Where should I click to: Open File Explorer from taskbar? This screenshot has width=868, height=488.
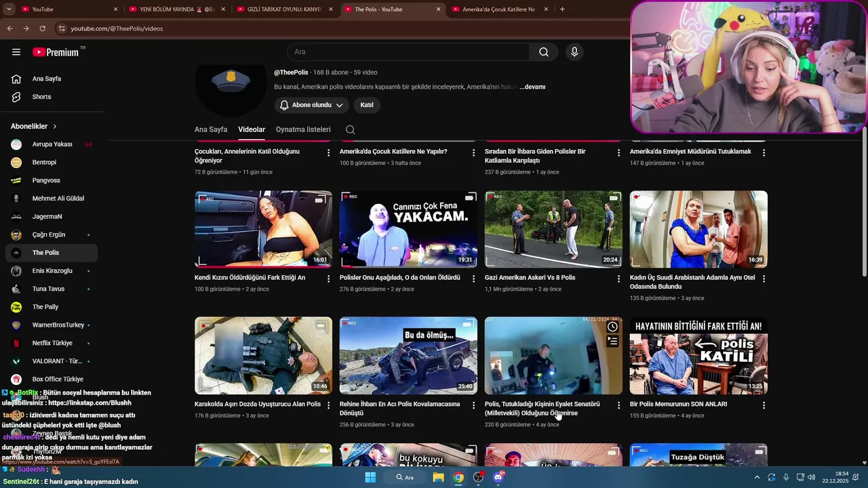tap(438, 477)
